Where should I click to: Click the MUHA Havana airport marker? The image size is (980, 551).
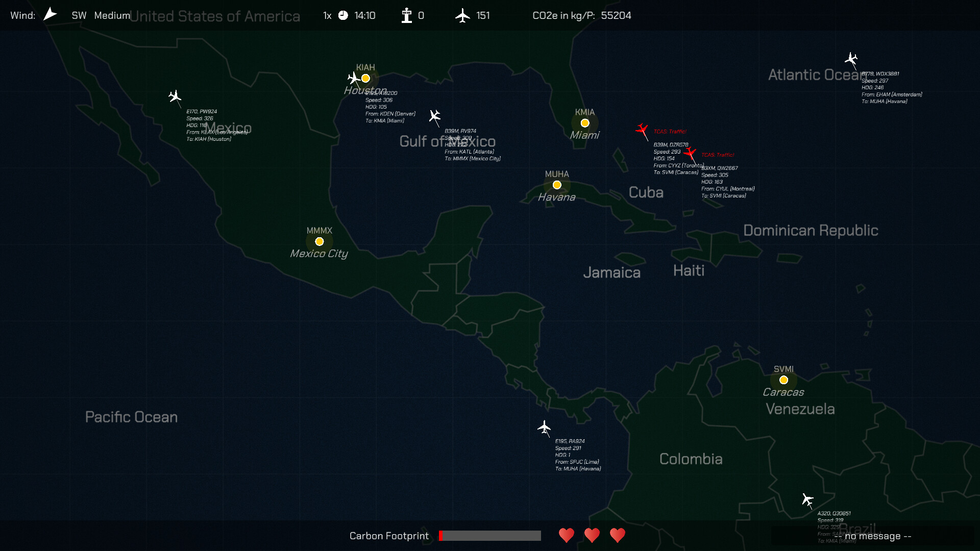pos(557,185)
